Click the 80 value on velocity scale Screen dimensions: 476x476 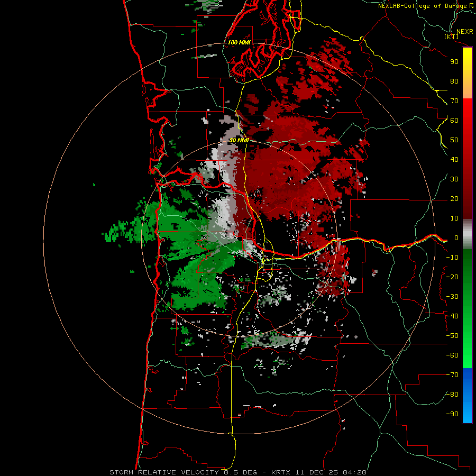(x=454, y=81)
